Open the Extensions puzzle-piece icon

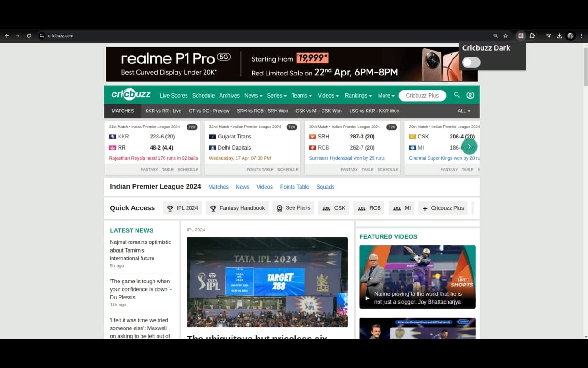pyautogui.click(x=532, y=36)
